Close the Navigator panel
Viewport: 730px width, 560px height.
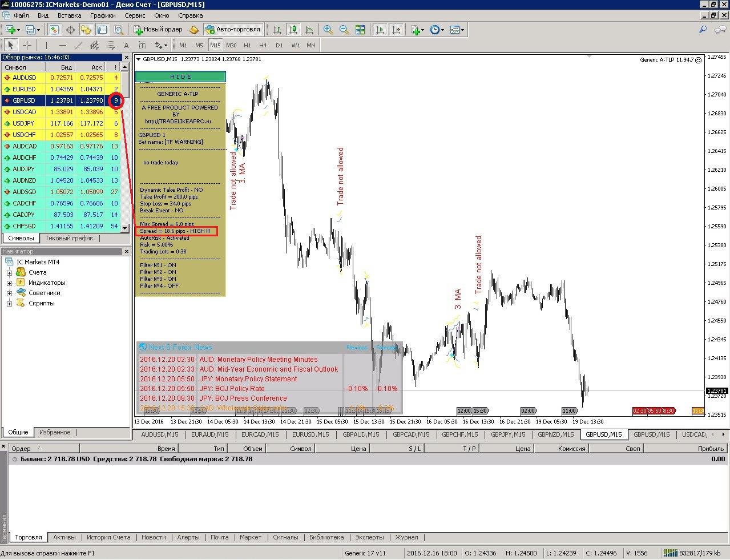point(127,251)
